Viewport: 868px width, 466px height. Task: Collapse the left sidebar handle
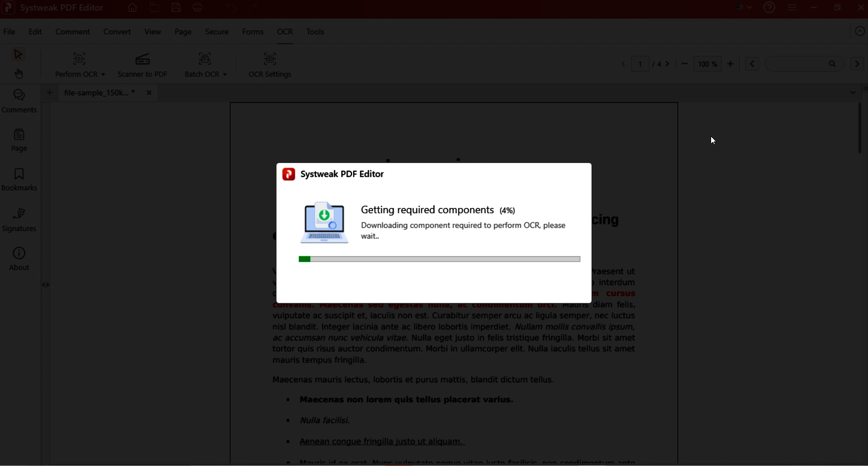pos(46,285)
